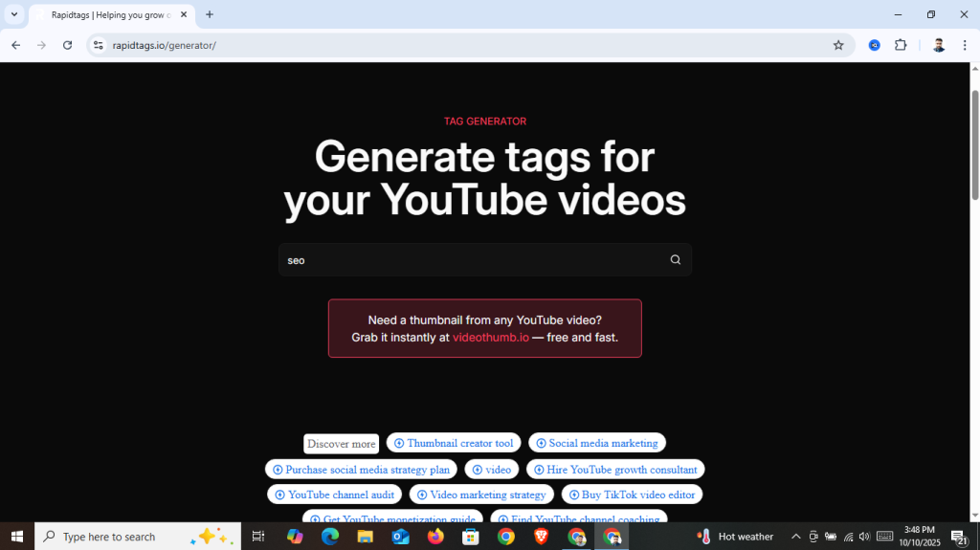Screen dimensions: 980x550
Task: Open the Chrome profile avatar
Action: (939, 45)
